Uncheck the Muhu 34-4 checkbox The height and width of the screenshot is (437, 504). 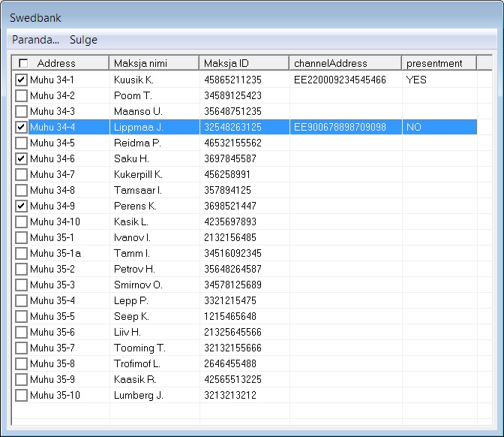pos(21,127)
